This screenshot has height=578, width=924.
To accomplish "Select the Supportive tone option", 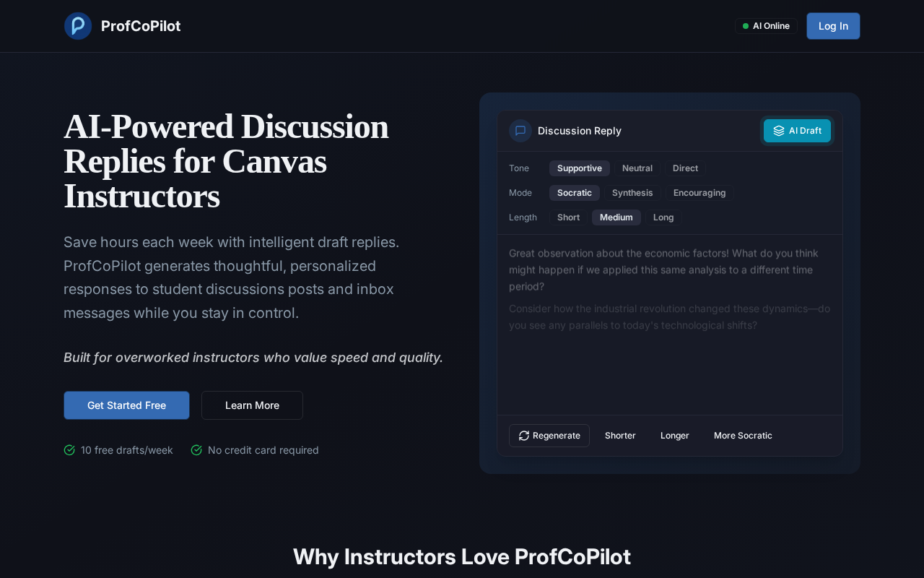I will tap(580, 168).
